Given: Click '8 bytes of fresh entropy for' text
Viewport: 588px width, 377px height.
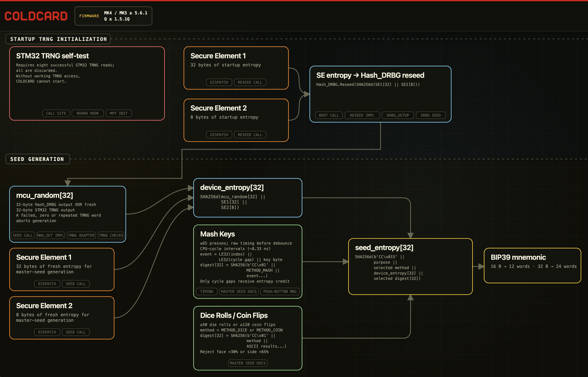Looking at the screenshot, I should (53, 315).
